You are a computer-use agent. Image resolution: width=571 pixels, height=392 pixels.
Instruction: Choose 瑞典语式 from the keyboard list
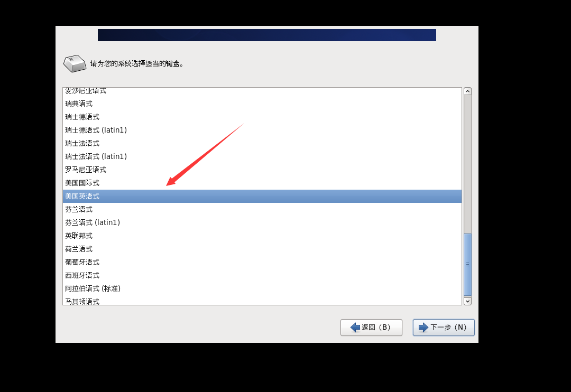point(262,104)
